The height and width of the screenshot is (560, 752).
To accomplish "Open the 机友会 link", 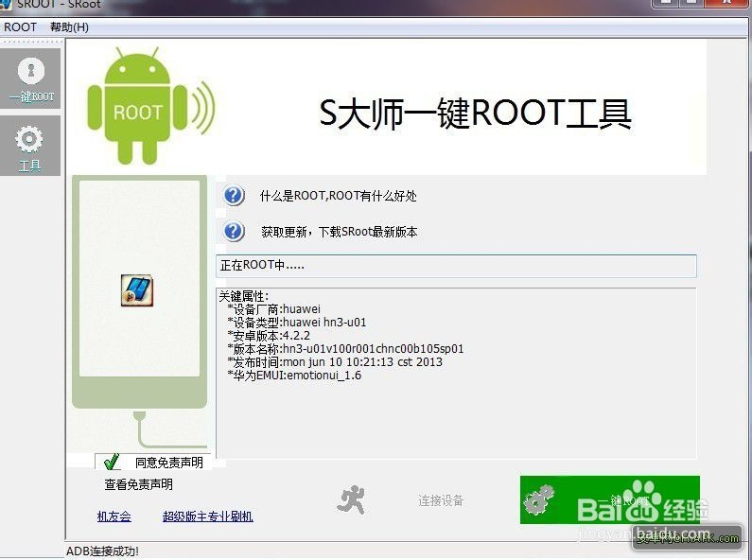I will point(114,516).
